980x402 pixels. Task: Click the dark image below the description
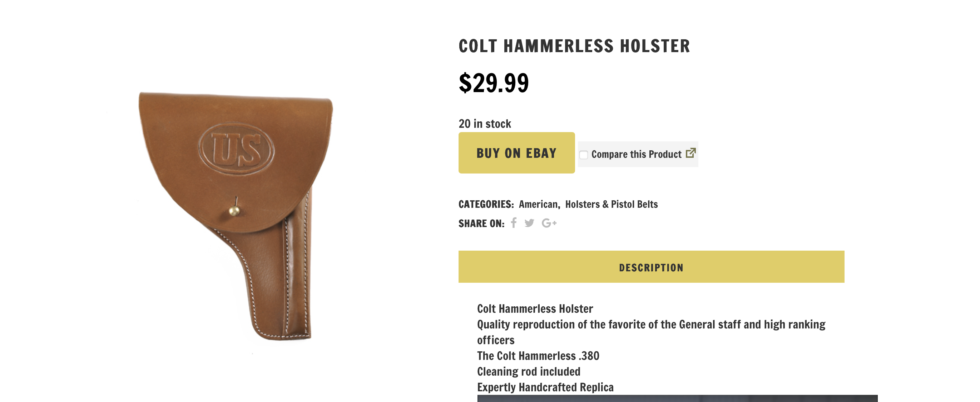tap(677, 398)
